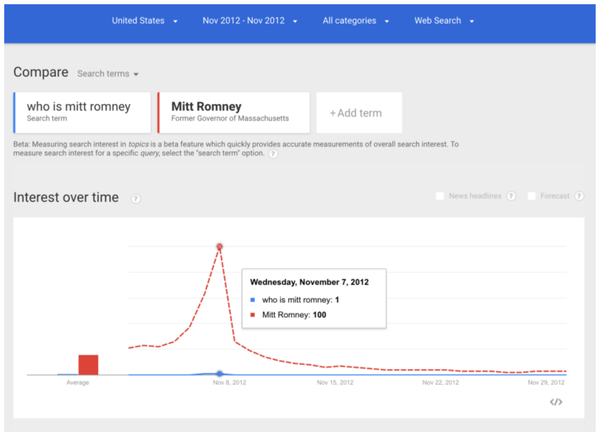The height and width of the screenshot is (438, 600).
Task: Click the embed code icon below chart
Action: [x=556, y=402]
